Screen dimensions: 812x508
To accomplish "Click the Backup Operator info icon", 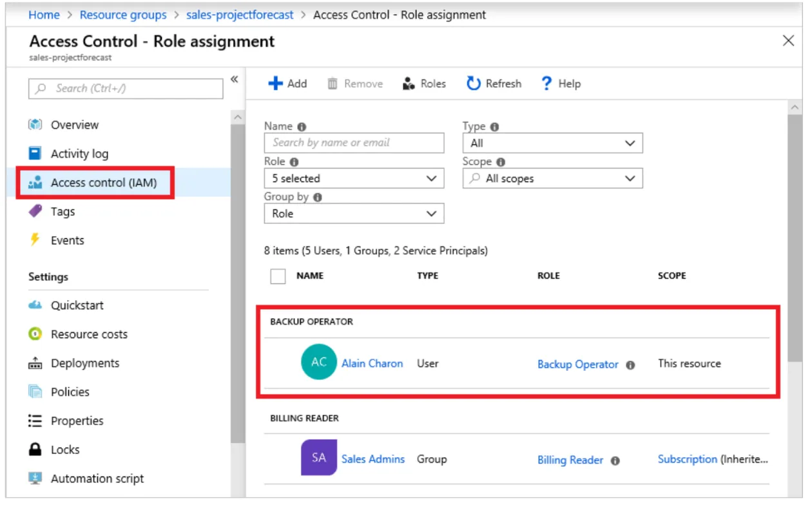I will 630,365.
